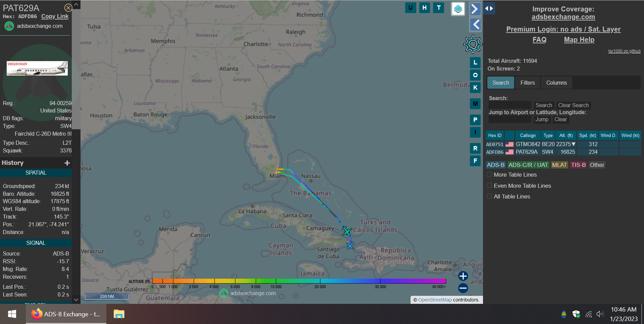The height and width of the screenshot is (324, 644).
Task: Sort table by Wind D. column
Action: [x=608, y=135]
